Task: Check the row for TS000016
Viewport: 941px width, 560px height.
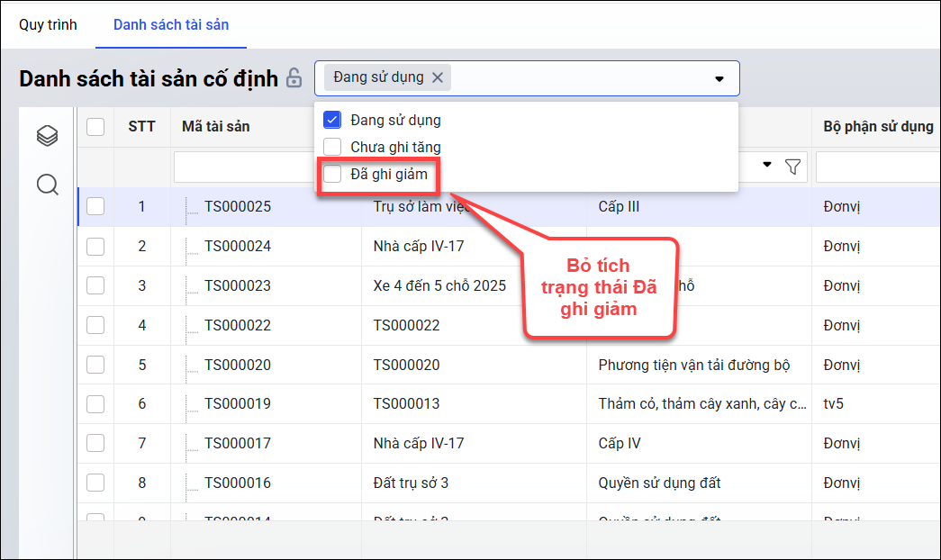Action: click(x=95, y=483)
